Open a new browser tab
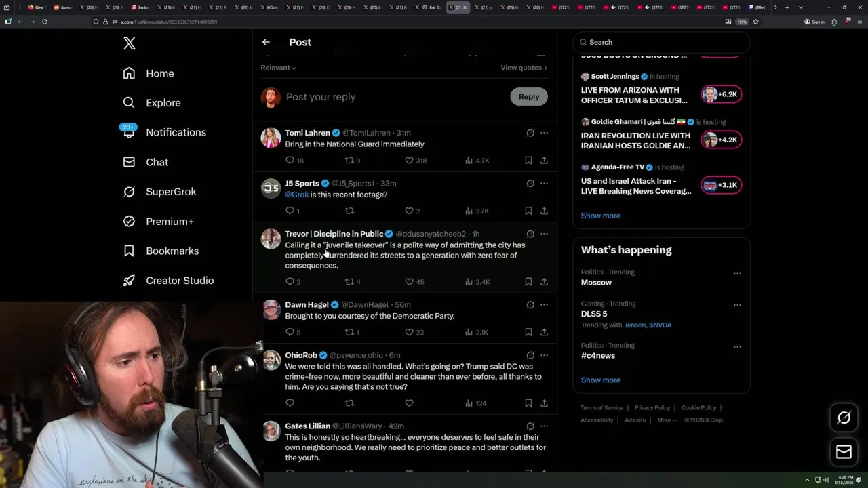 pyautogui.click(x=787, y=7)
